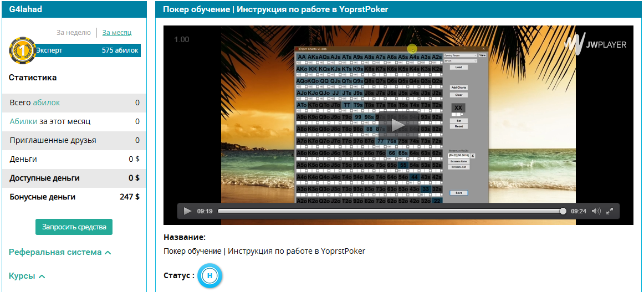The width and height of the screenshot is (644, 292).
Task: Click the Add Charts button in the video
Action: tap(459, 88)
